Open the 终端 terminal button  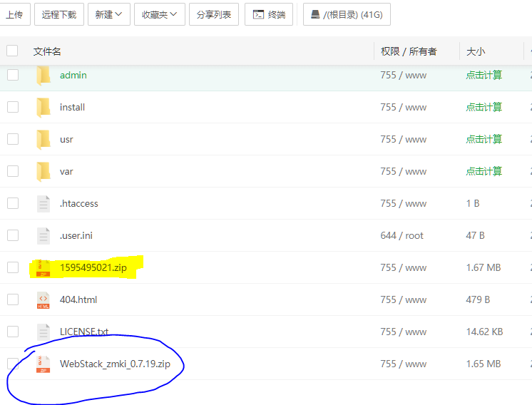[x=269, y=14]
